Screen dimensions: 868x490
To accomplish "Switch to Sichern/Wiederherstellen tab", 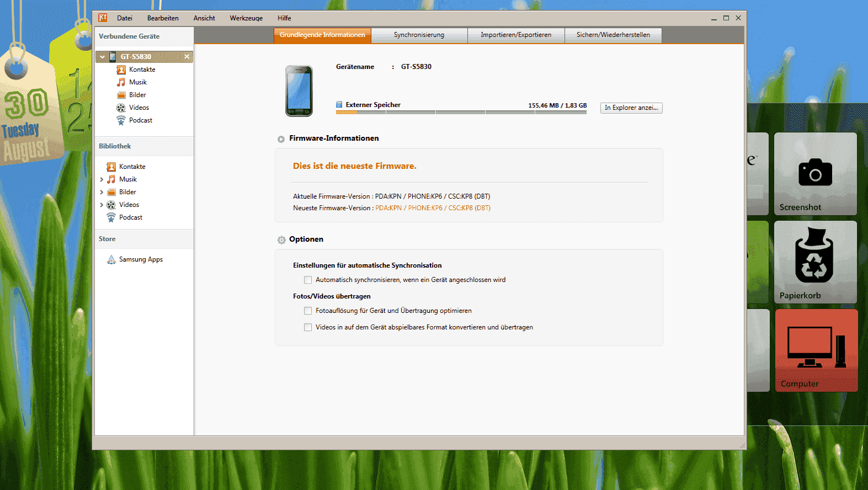I will tap(613, 35).
